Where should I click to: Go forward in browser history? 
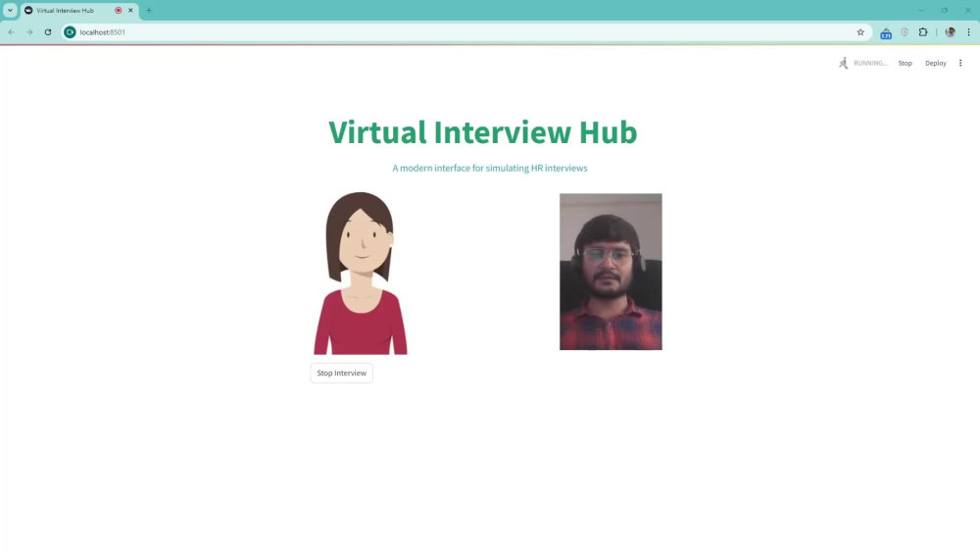29,32
